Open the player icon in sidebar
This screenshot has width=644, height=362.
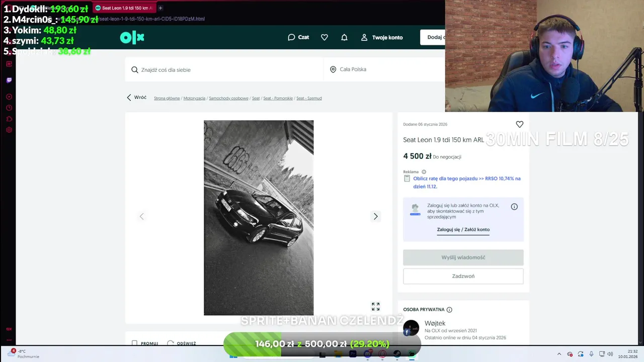coord(9,97)
